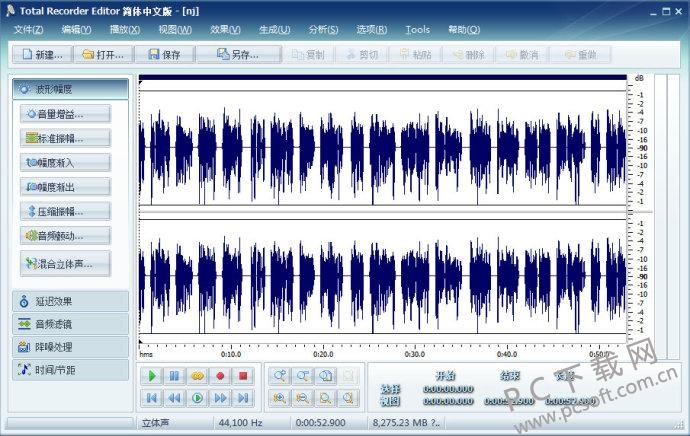
Task: Click last magnifier icon in bottom zoom row
Action: [x=348, y=398]
